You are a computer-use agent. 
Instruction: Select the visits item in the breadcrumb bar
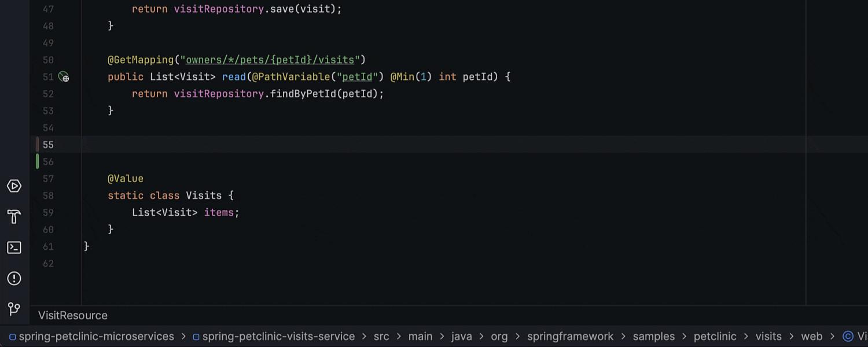click(x=768, y=336)
